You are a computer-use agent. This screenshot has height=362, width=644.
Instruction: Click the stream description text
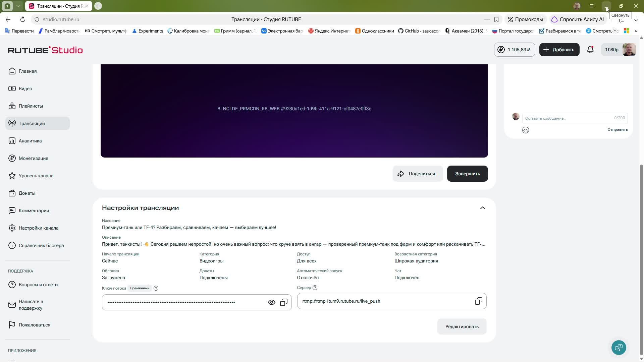[x=293, y=244]
